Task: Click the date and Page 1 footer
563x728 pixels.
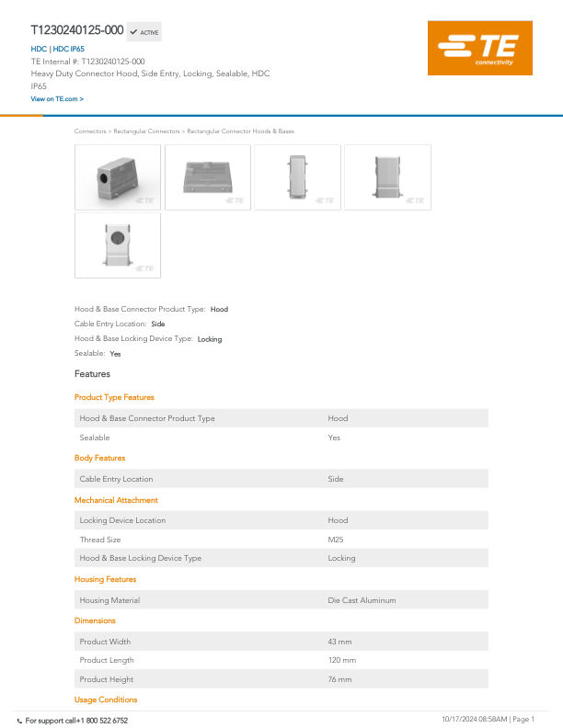Action: (x=488, y=719)
